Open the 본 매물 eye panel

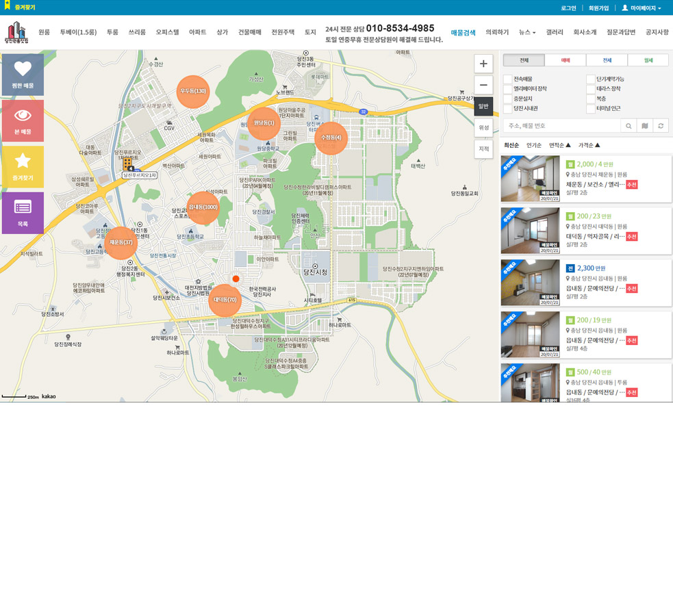(x=23, y=120)
